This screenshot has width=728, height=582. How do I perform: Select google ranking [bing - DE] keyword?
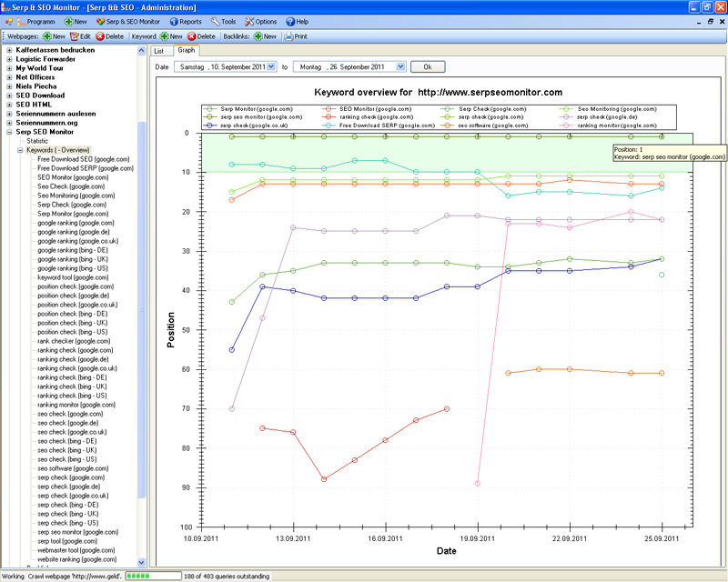pos(73,250)
